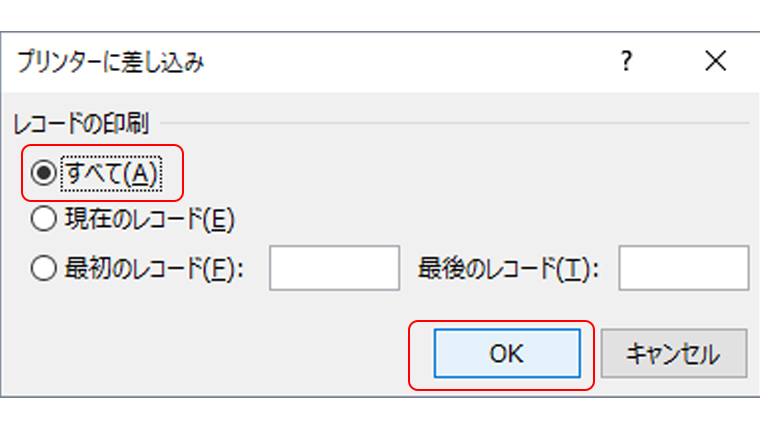Focus the 最後のレコード text input box

coord(684,268)
